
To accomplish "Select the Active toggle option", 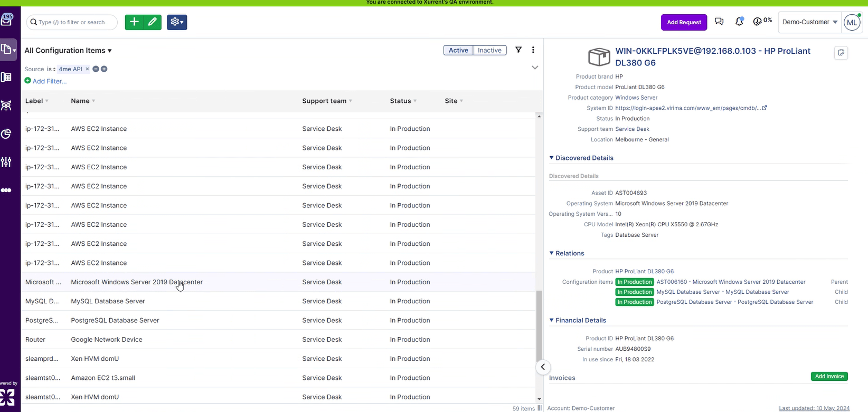I will tap(458, 50).
